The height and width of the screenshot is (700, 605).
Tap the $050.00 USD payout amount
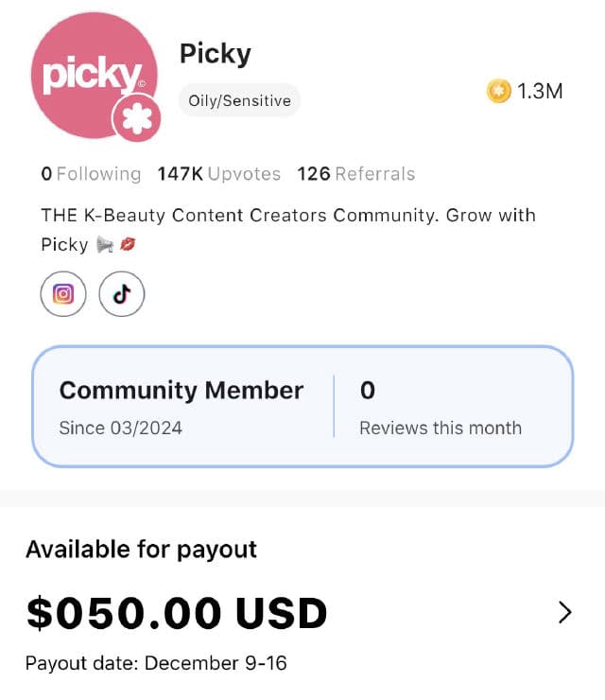[176, 613]
